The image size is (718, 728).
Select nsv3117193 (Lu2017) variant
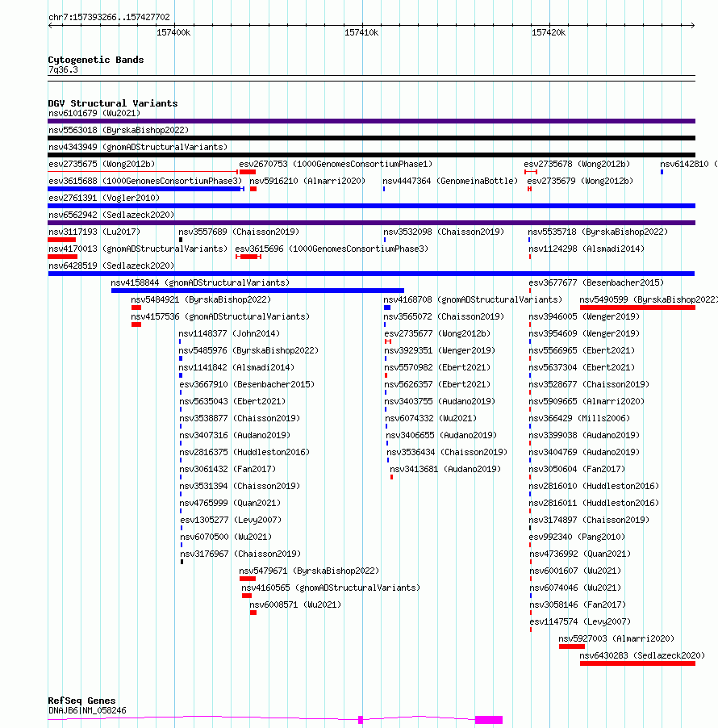[94, 232]
